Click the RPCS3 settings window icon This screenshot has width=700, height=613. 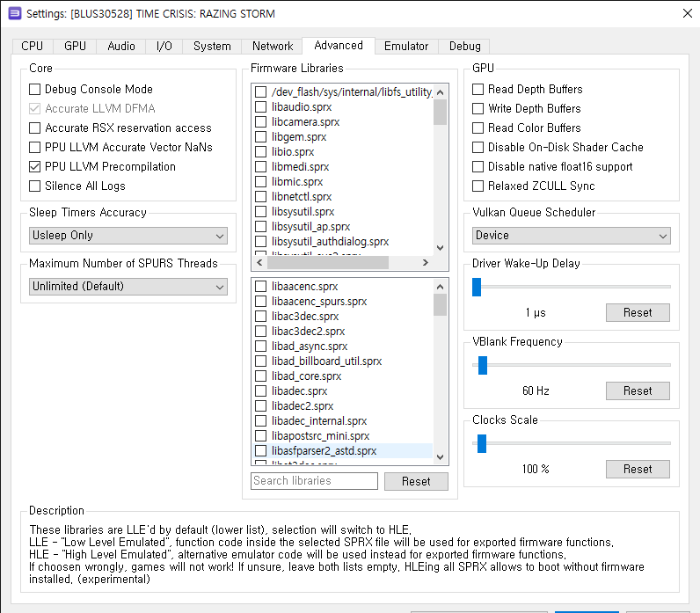click(15, 13)
